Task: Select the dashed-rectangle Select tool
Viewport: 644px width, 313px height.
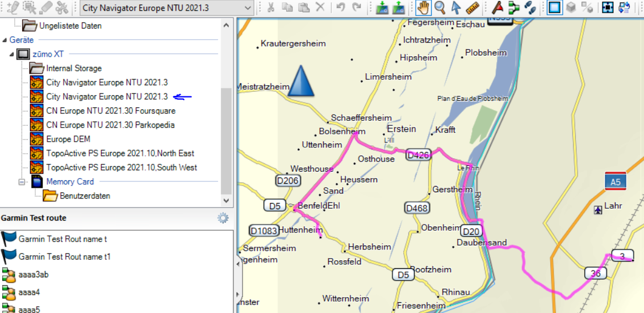Action: pos(29,7)
